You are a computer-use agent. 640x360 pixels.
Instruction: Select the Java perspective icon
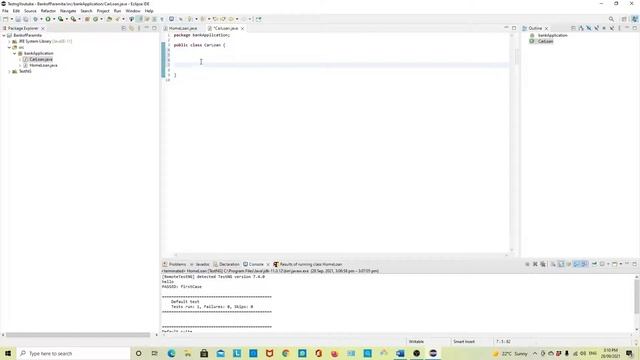click(x=635, y=19)
